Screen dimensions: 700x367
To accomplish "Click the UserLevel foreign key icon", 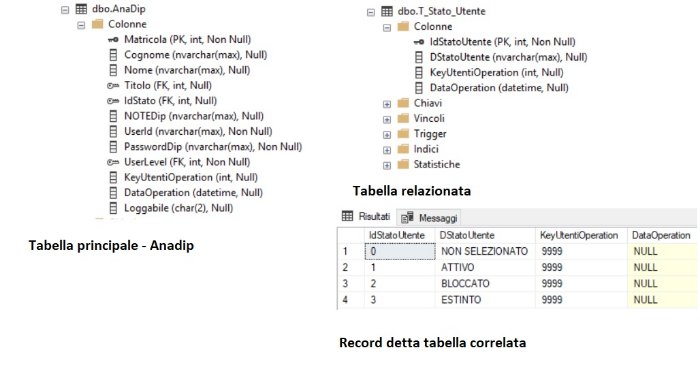I will [113, 162].
